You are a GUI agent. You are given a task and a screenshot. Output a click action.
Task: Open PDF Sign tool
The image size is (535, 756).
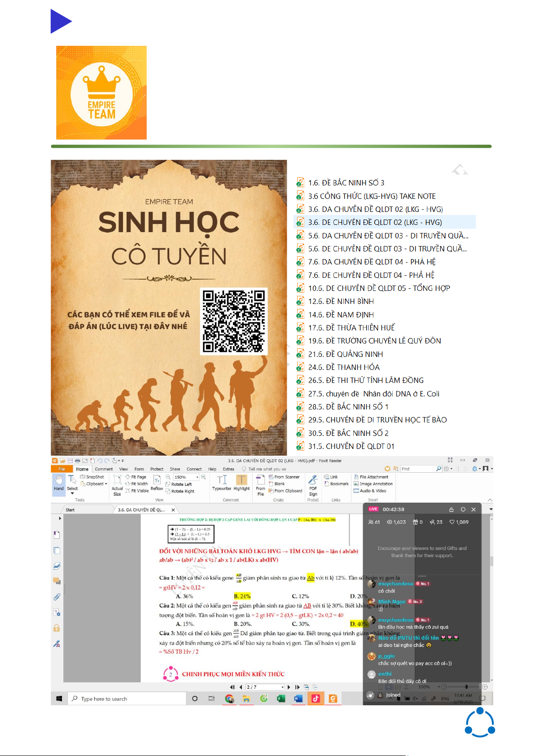click(313, 484)
